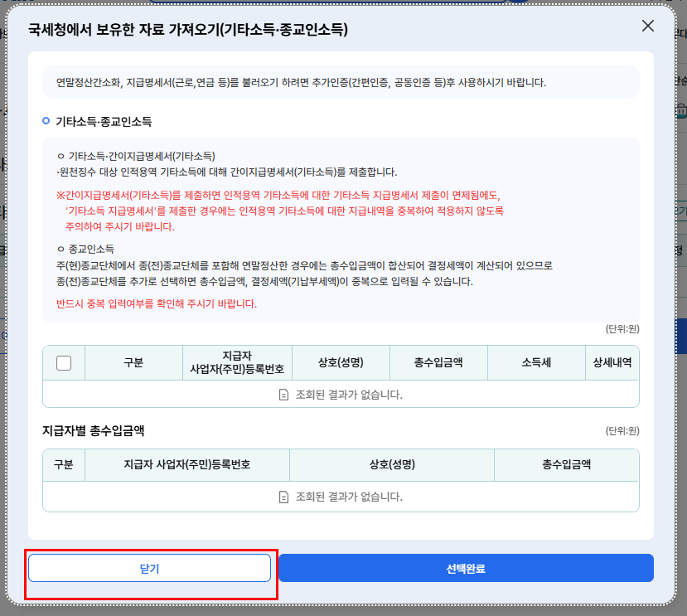Click the 상호(성명) header to sort
This screenshot has width=687, height=616.
(341, 362)
